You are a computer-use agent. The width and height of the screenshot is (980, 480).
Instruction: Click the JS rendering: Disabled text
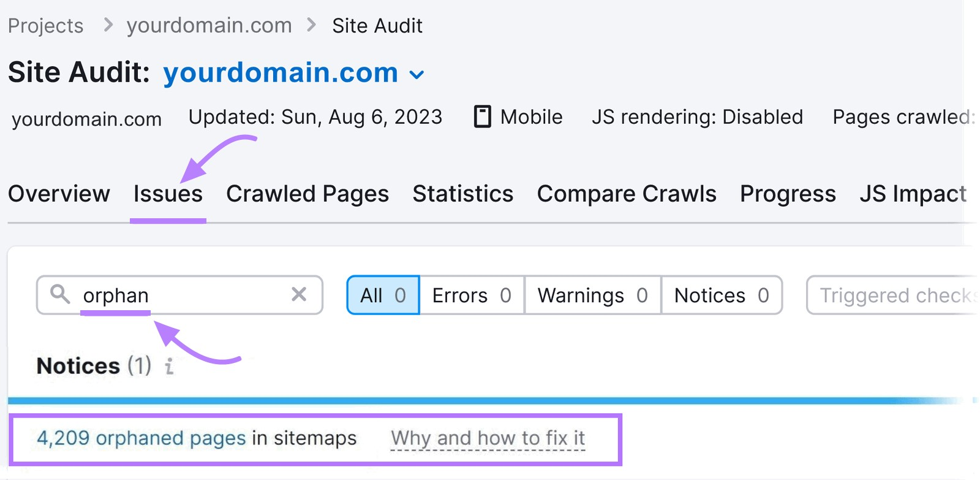pyautogui.click(x=697, y=116)
